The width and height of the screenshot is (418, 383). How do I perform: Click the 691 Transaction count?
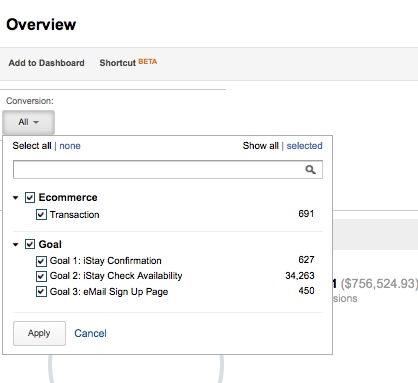click(x=306, y=214)
